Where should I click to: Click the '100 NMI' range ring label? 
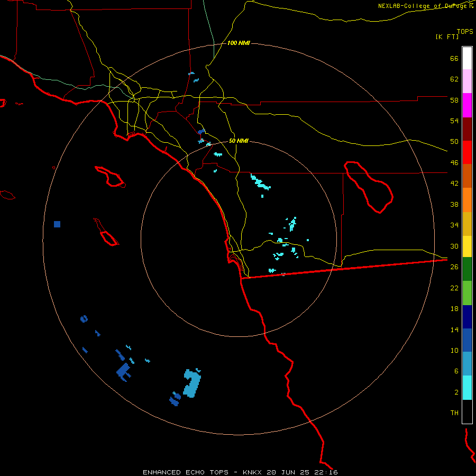[x=239, y=43]
